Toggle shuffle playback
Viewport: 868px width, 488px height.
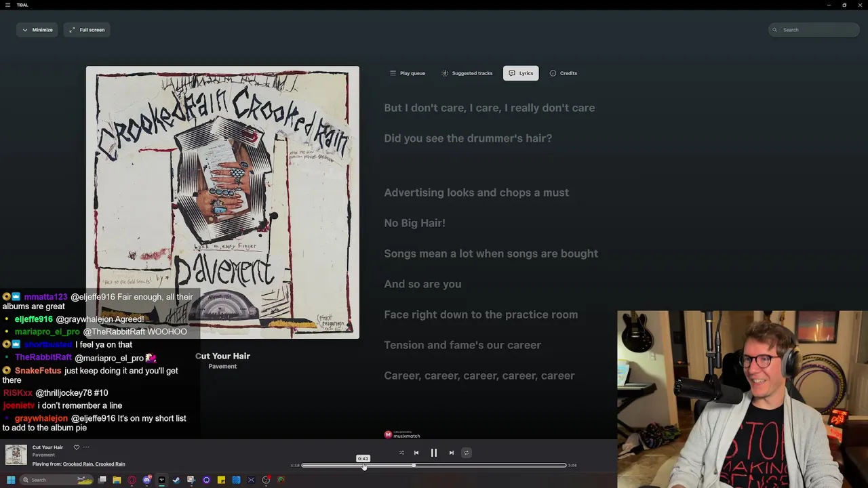401,453
